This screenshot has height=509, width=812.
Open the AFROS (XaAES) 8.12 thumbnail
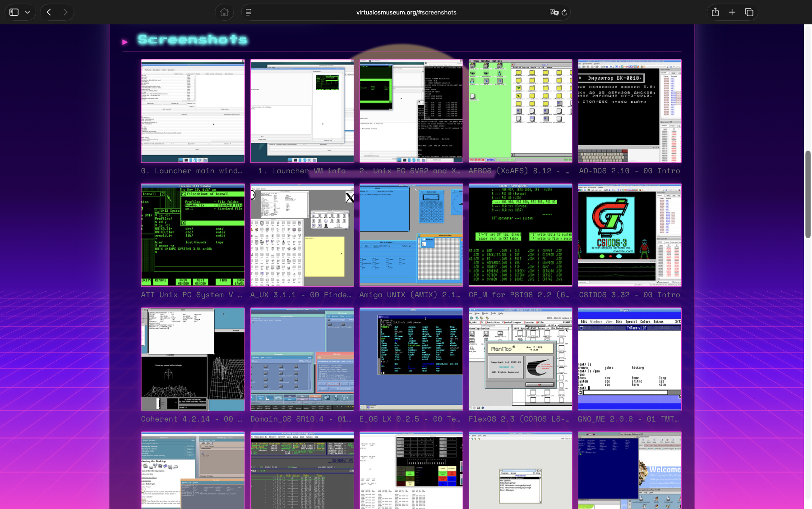(521, 111)
